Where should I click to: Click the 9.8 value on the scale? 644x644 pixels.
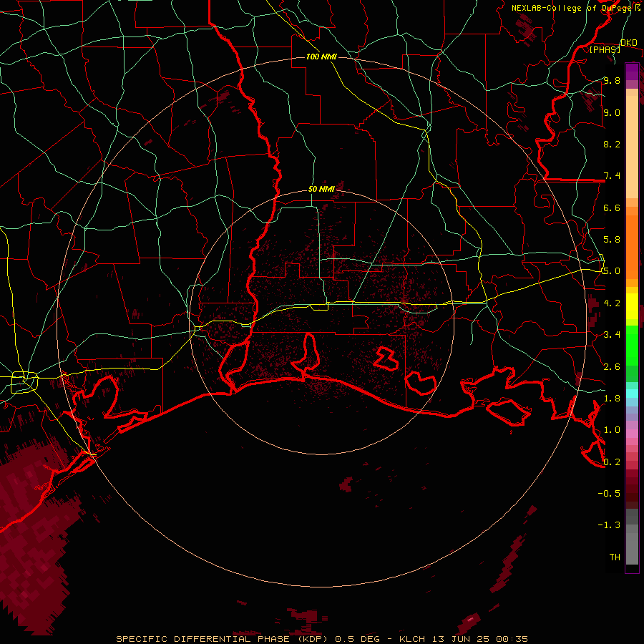tap(612, 80)
